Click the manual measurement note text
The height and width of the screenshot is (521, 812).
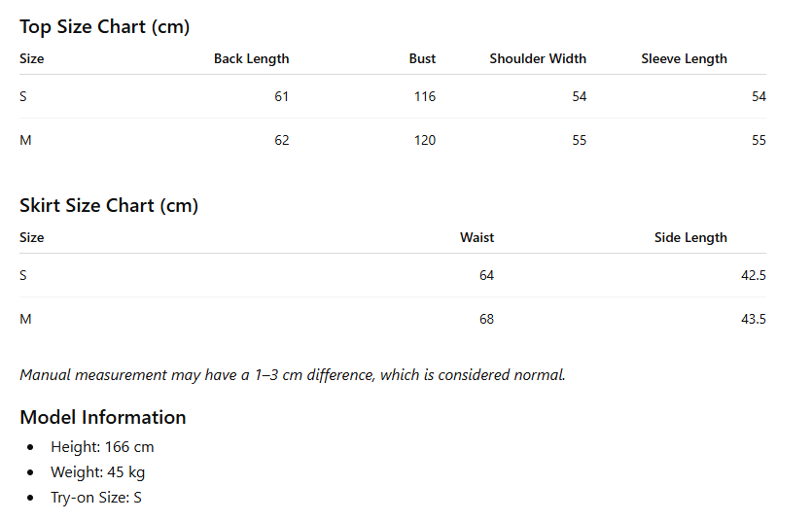[293, 375]
